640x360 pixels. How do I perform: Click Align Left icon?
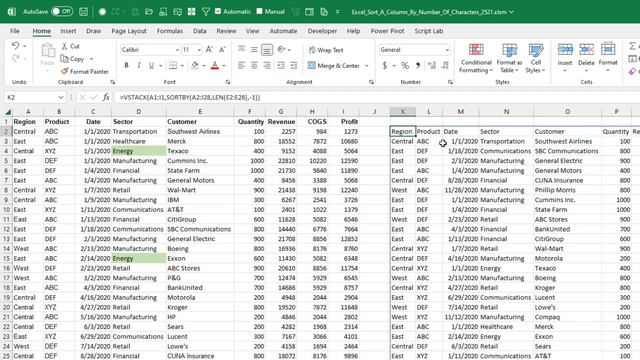(242, 65)
